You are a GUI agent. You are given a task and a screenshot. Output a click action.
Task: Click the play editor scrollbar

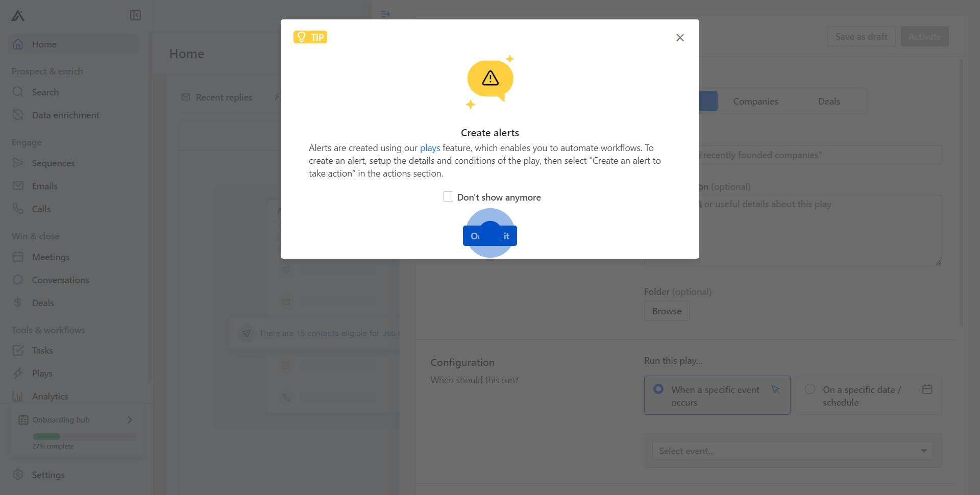click(x=961, y=192)
